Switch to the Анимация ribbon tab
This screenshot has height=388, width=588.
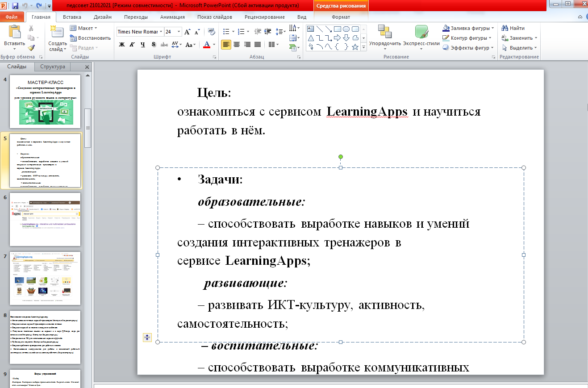click(172, 17)
